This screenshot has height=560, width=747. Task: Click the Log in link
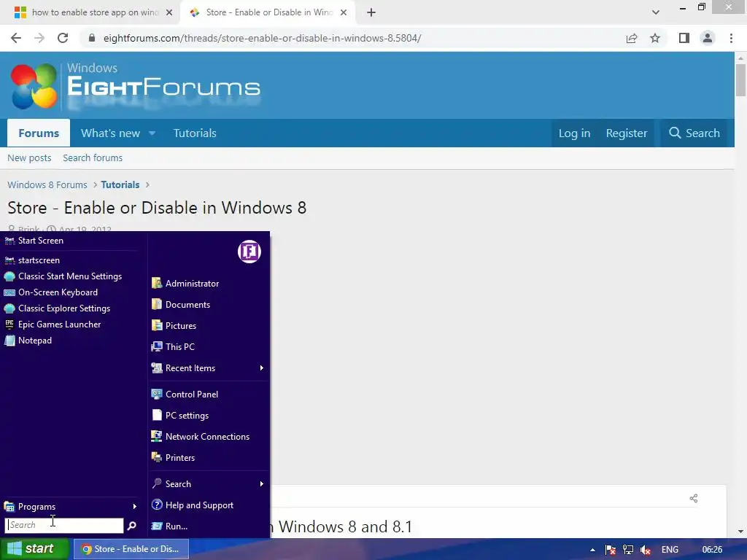pyautogui.click(x=575, y=133)
